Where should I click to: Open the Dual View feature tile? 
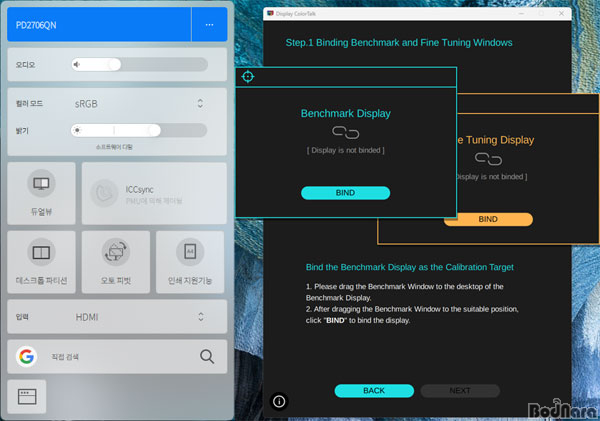pyautogui.click(x=41, y=193)
